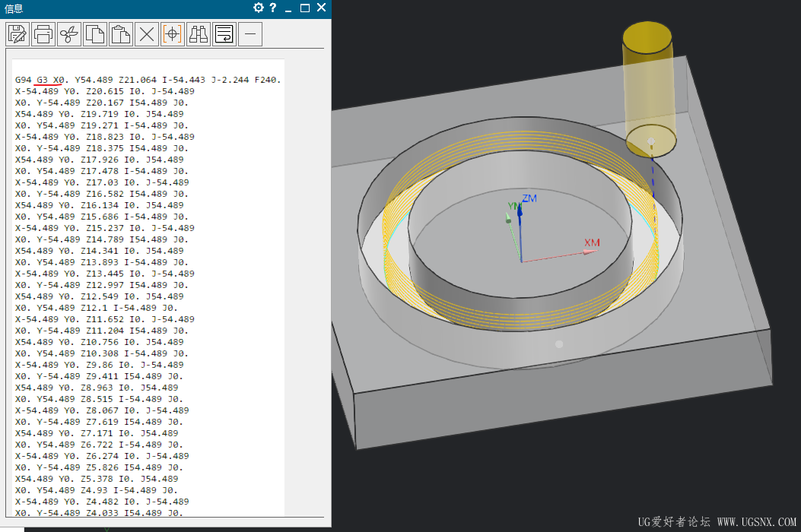Click the Cut scissors icon

pos(69,34)
